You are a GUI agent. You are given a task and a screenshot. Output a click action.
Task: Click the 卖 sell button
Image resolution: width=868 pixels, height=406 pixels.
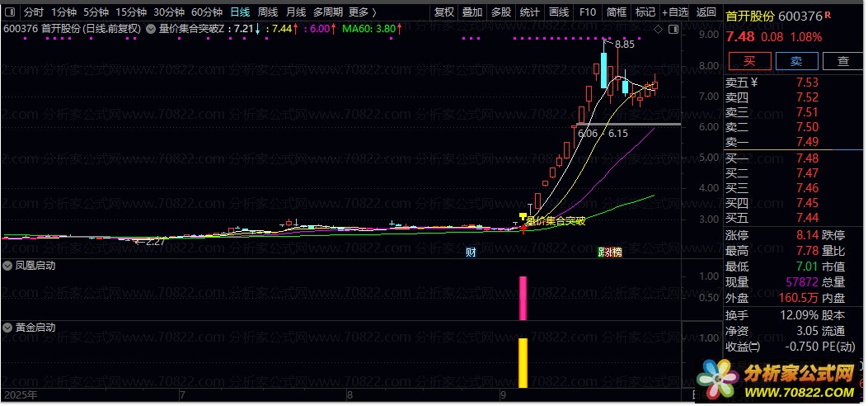pos(796,61)
